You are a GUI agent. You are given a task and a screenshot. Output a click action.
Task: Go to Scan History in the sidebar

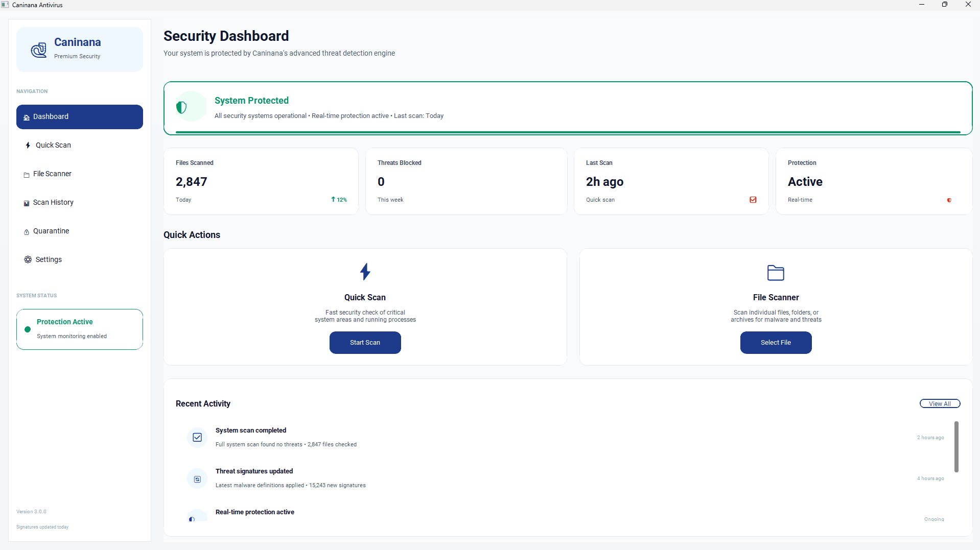click(x=53, y=203)
